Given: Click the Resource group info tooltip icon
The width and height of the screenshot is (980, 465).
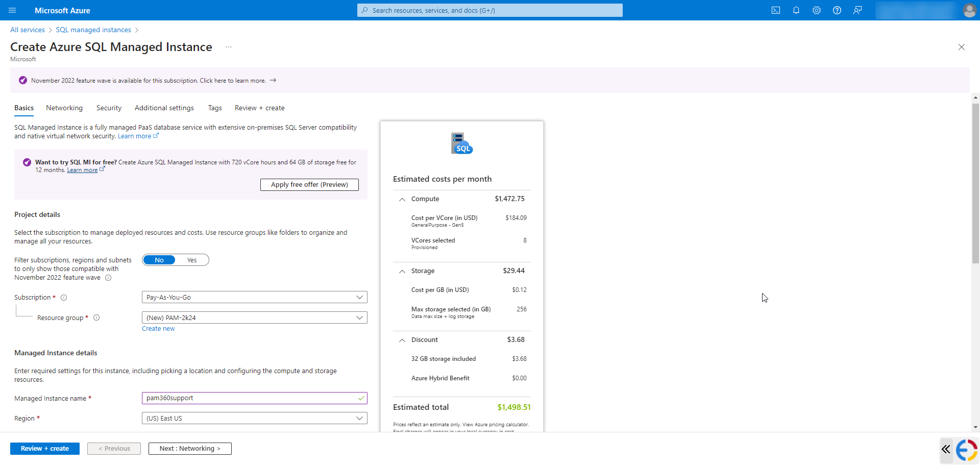Looking at the screenshot, I should 96,317.
